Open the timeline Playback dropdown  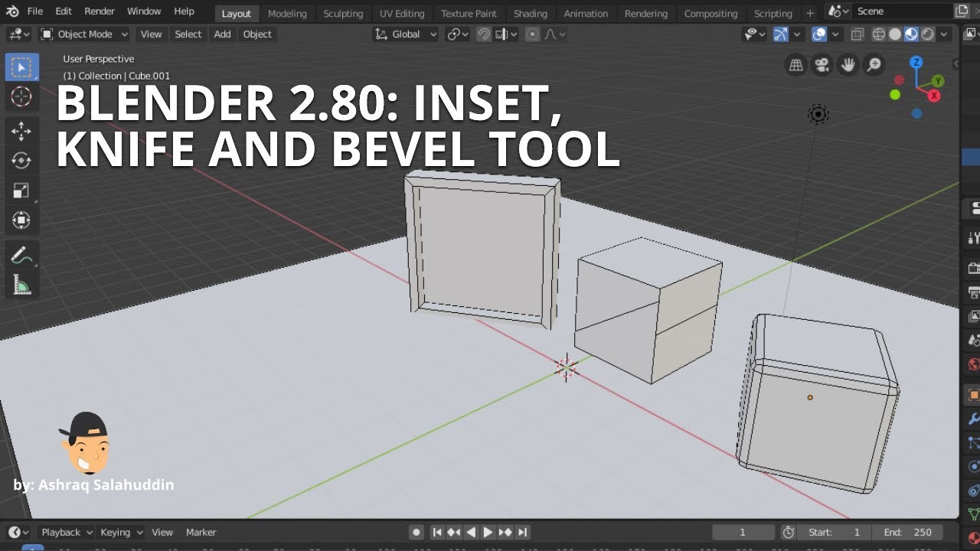[66, 532]
